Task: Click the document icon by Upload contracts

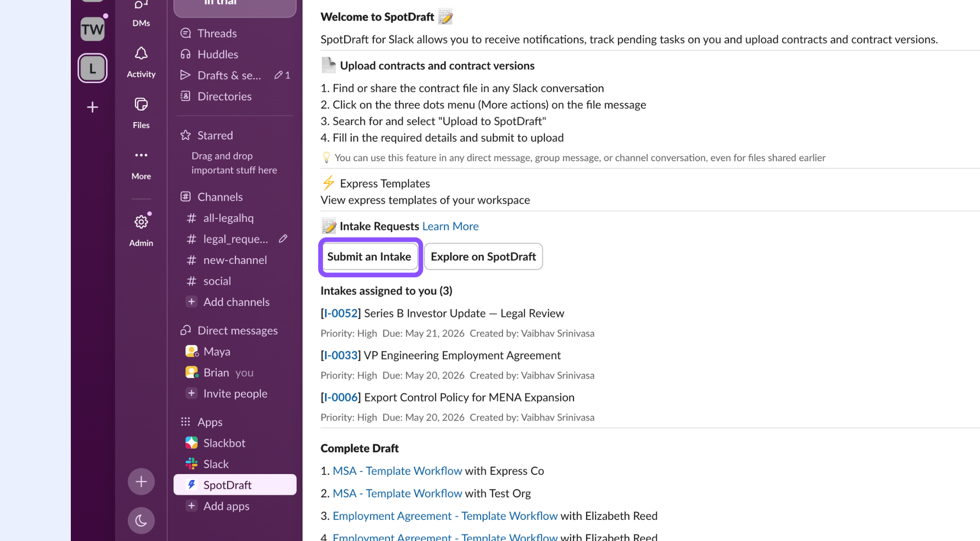Action: pyautogui.click(x=329, y=65)
